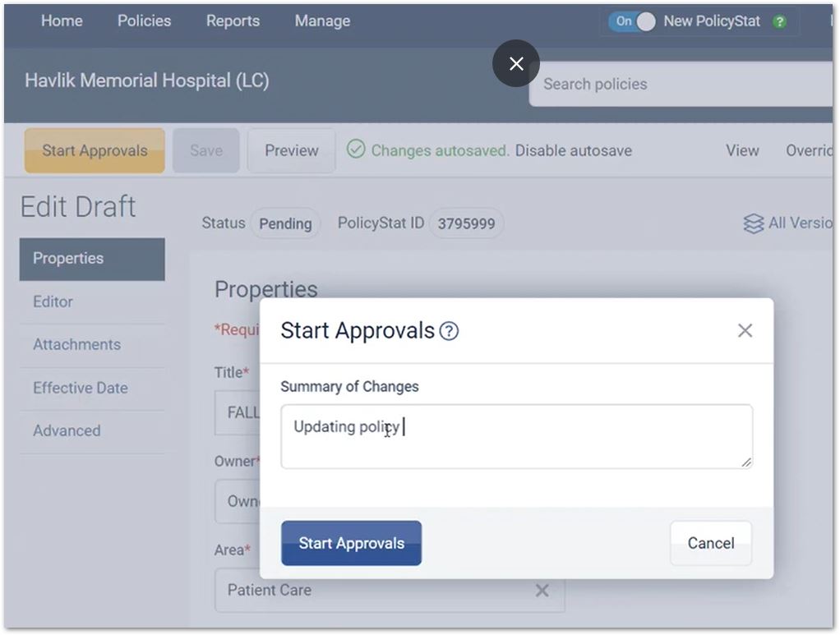Click the help icon beside Start Approvals title

(x=449, y=331)
